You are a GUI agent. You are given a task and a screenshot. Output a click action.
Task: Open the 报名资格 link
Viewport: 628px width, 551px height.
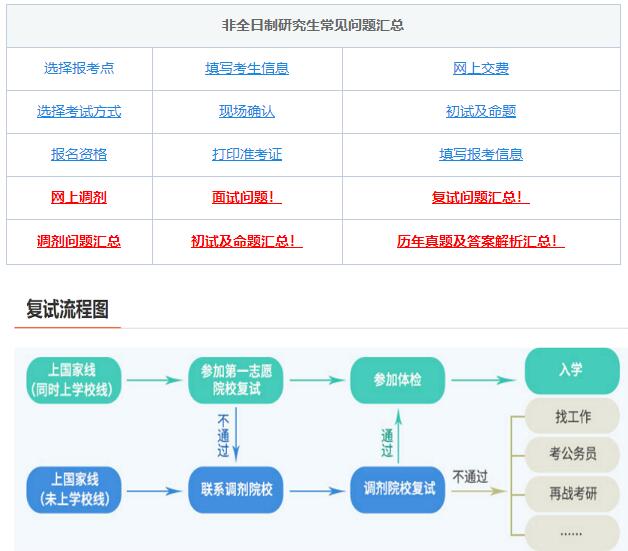[79, 154]
